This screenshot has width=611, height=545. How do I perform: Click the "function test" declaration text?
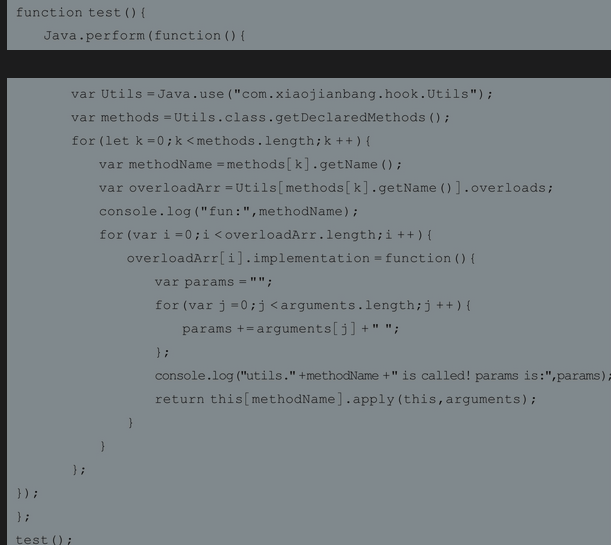(64, 12)
